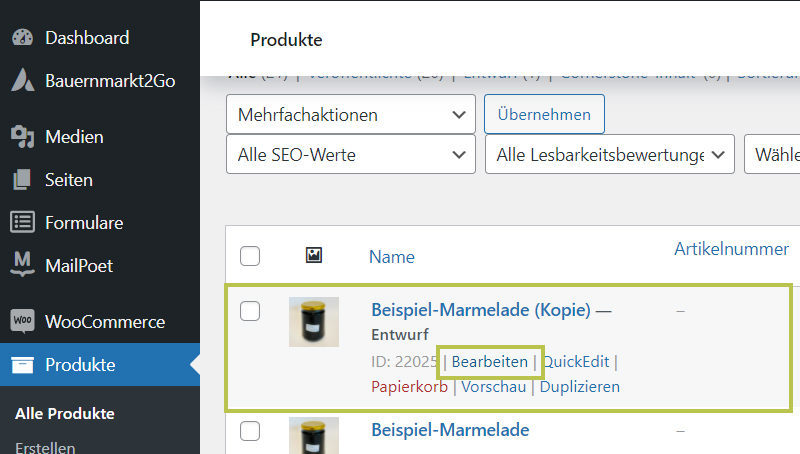Click the Beispiel-Marmelade (Kopie) product thumbnail
The height and width of the screenshot is (454, 800).
click(x=314, y=322)
